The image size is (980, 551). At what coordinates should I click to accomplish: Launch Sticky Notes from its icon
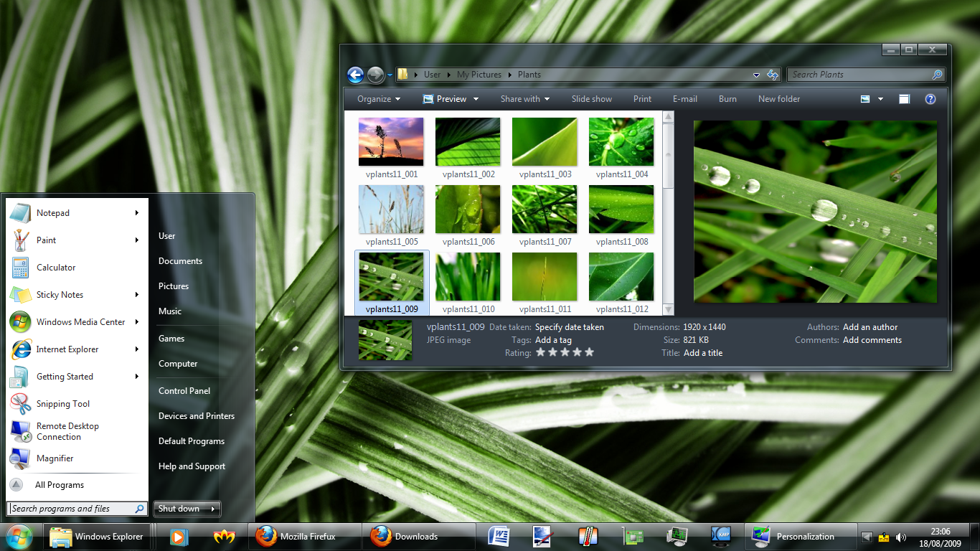(20, 295)
